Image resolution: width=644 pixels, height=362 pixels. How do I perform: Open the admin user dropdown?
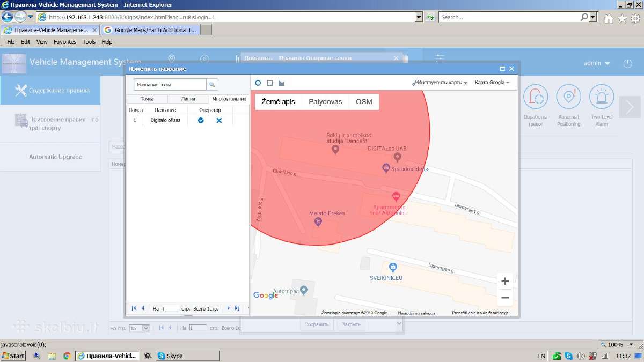point(597,63)
